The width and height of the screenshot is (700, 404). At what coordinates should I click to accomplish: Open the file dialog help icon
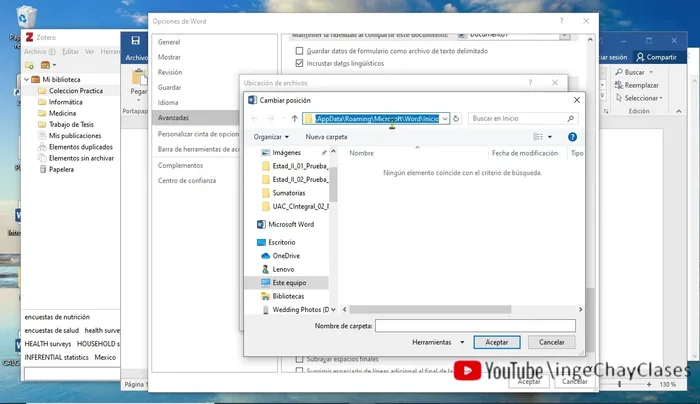pos(572,136)
